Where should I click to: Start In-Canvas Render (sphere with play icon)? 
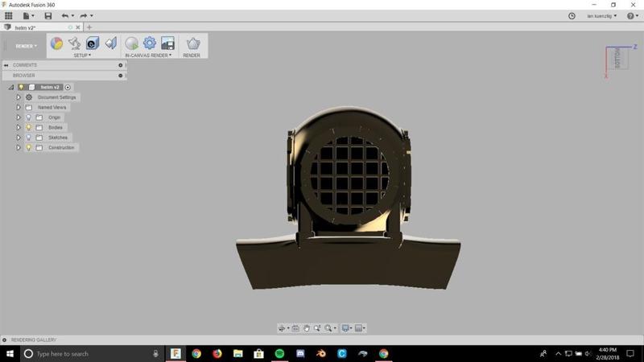pyautogui.click(x=131, y=43)
